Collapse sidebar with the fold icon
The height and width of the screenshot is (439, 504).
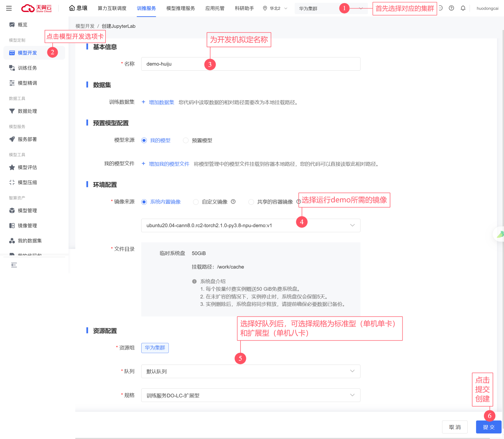(14, 265)
